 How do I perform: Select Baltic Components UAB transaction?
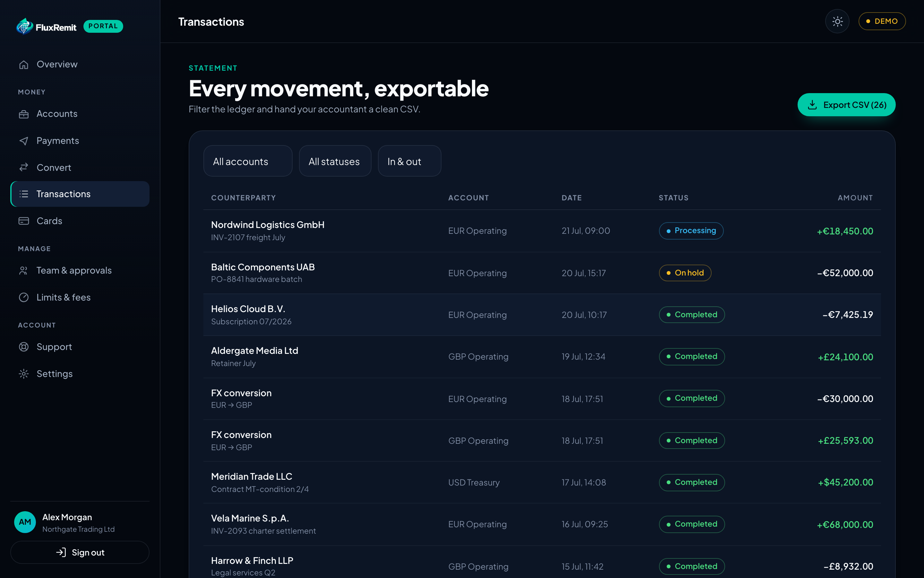click(542, 273)
